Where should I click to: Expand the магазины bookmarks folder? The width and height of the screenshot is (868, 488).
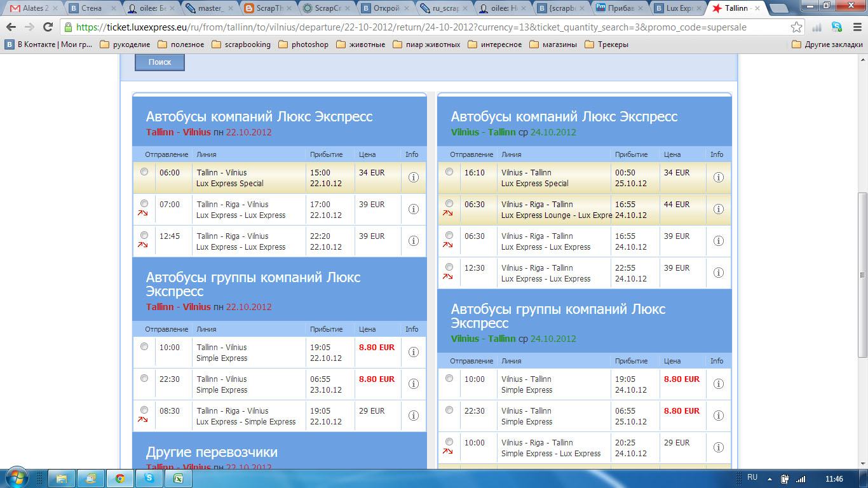[x=553, y=44]
